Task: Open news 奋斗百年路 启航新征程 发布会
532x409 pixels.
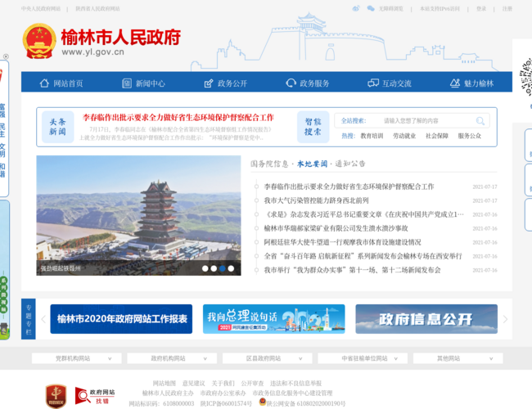Action: (363, 256)
